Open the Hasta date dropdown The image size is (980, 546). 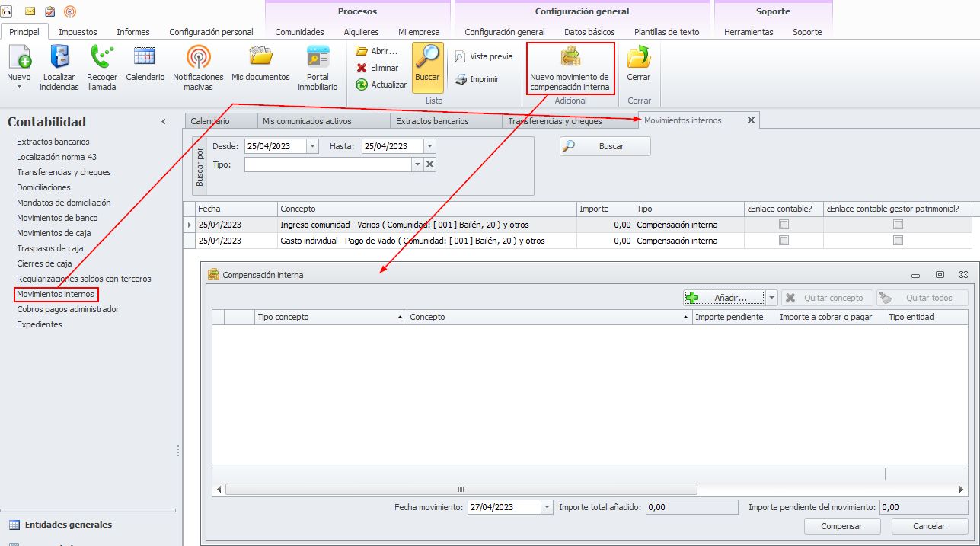[429, 146]
